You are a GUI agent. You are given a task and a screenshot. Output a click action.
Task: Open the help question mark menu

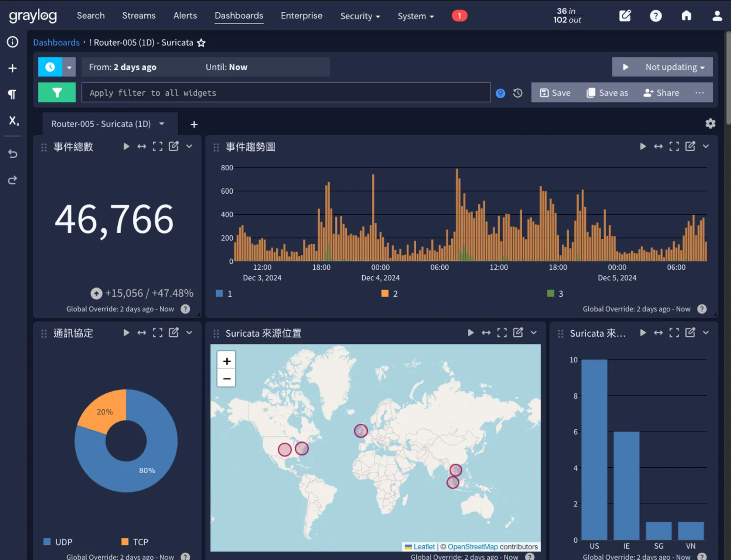pos(656,16)
